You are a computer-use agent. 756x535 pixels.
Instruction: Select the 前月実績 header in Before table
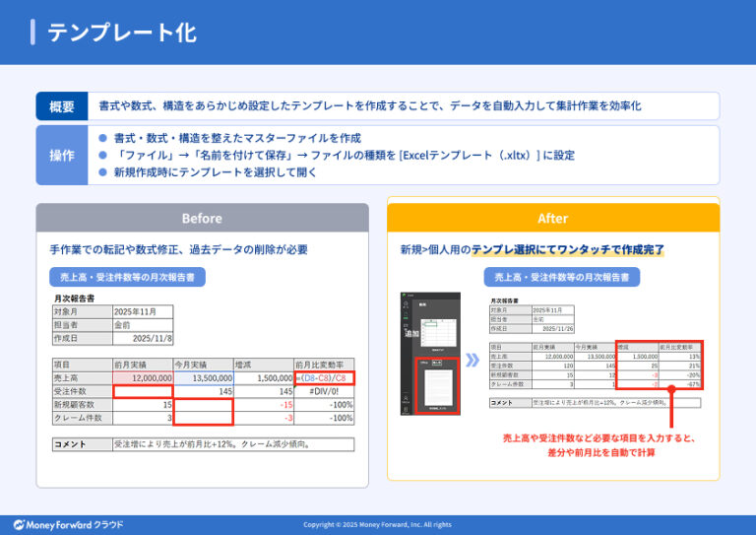point(143,365)
